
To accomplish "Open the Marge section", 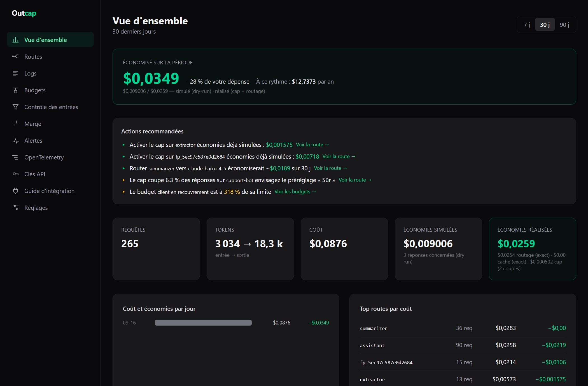I will click(50, 124).
